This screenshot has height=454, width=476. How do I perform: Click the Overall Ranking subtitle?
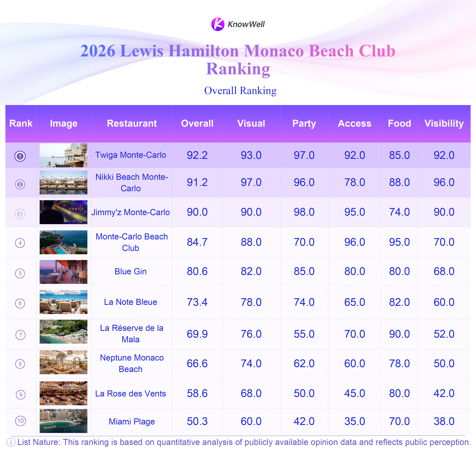click(240, 91)
